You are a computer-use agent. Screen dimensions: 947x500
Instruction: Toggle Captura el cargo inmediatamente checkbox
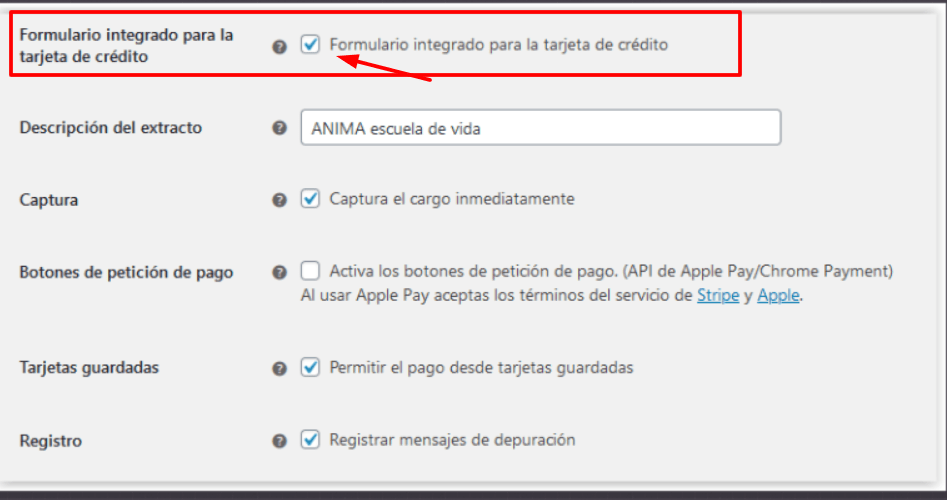tap(310, 199)
